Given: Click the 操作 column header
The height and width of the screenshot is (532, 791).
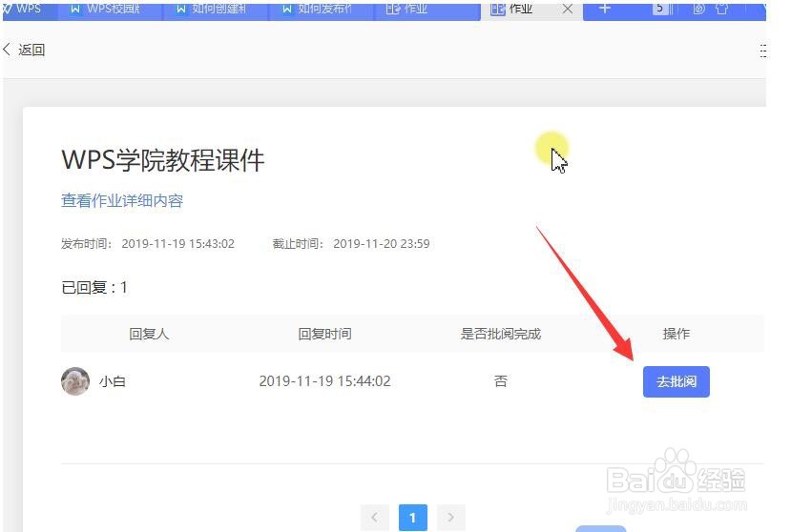Looking at the screenshot, I should (676, 334).
